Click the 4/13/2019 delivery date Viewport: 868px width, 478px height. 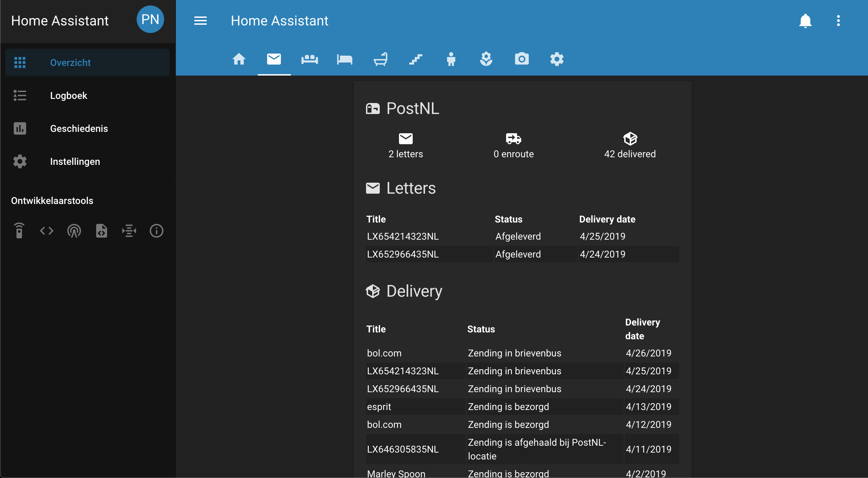coord(649,407)
